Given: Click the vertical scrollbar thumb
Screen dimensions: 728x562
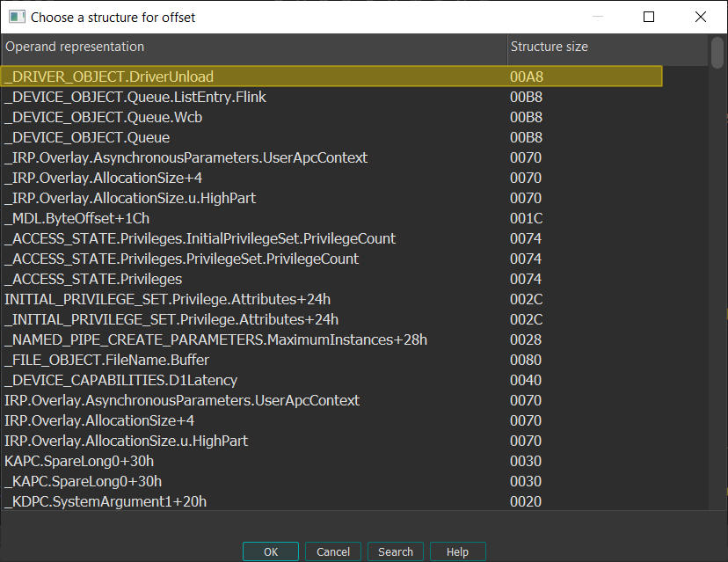Looking at the screenshot, I should point(717,53).
